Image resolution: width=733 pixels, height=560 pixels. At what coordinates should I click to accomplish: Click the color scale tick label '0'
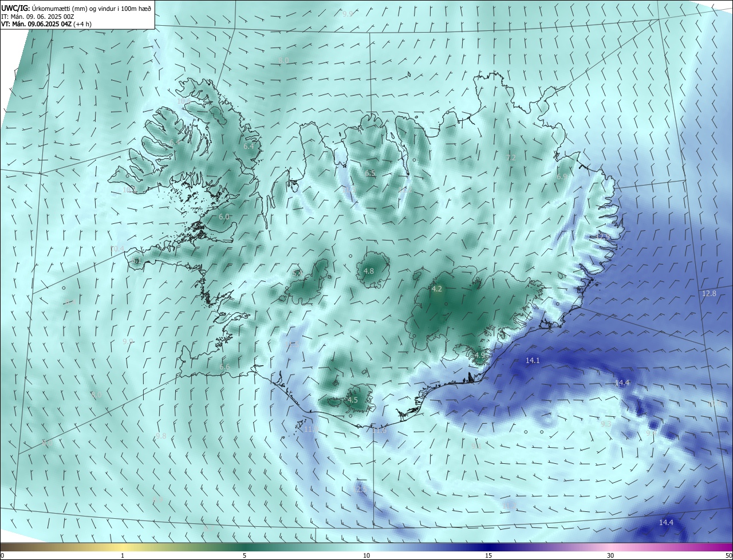point(2,555)
